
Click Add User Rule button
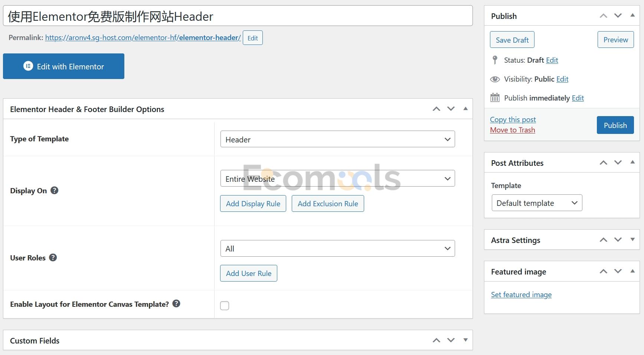pyautogui.click(x=249, y=273)
